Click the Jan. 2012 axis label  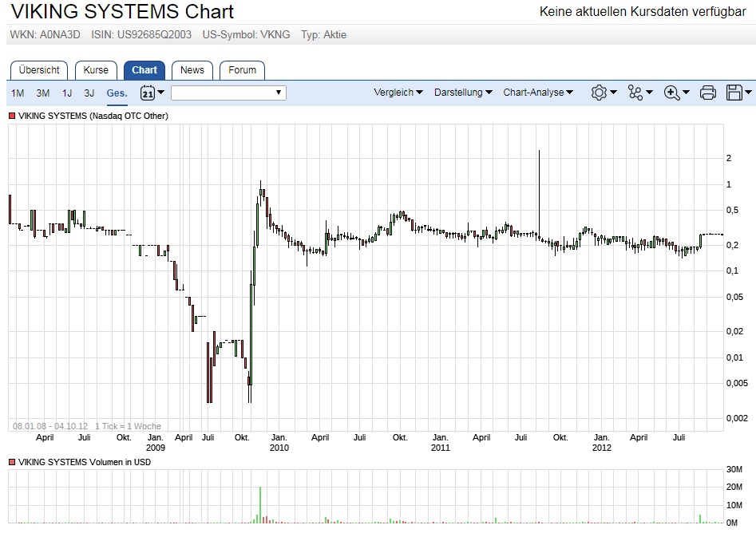[602, 442]
